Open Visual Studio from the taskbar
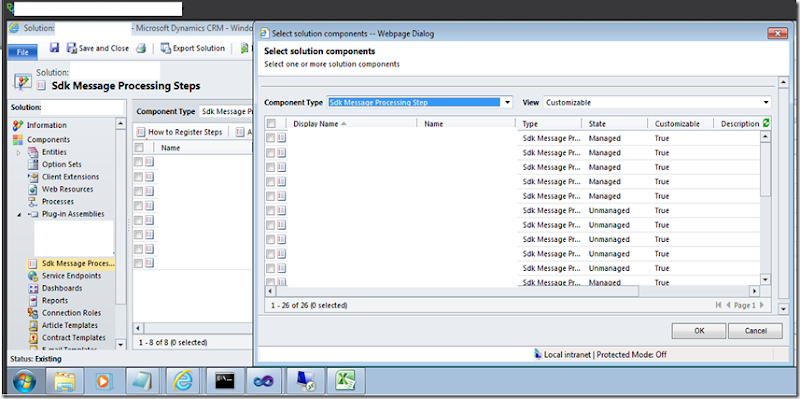The height and width of the screenshot is (399, 800). 264,382
